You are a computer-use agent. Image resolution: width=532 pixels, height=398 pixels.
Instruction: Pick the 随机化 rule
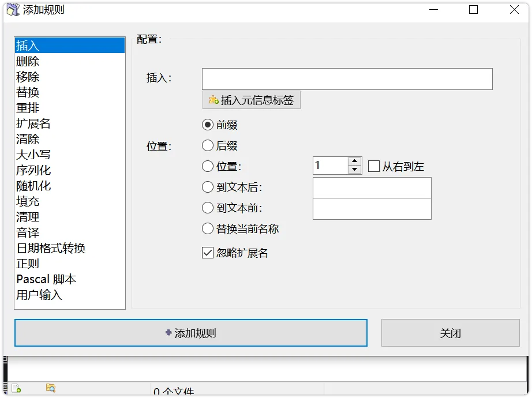[70, 186]
